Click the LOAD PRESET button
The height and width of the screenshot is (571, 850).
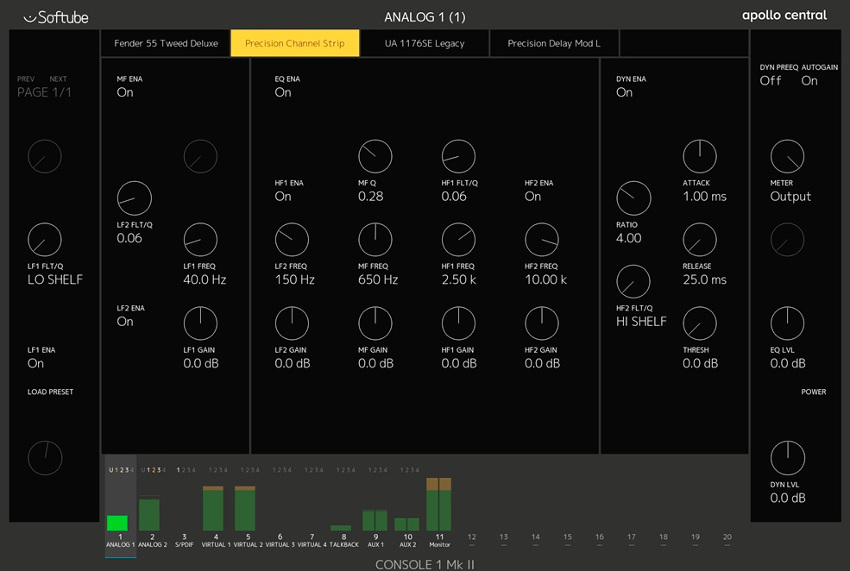pyautogui.click(x=50, y=392)
